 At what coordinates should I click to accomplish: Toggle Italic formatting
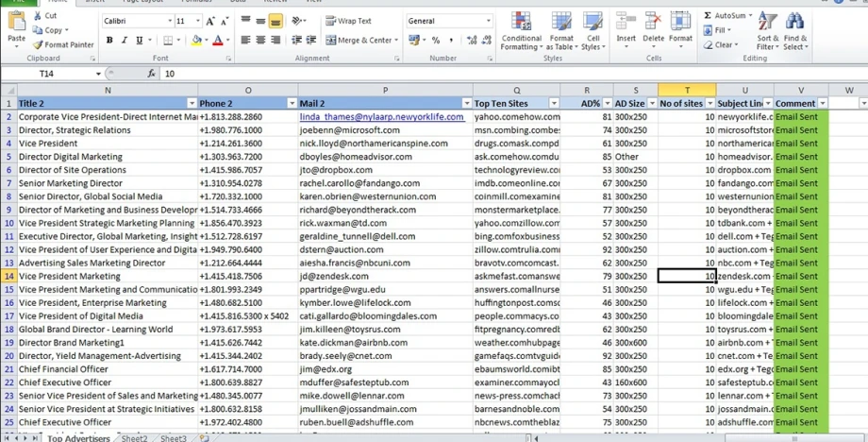click(x=124, y=41)
